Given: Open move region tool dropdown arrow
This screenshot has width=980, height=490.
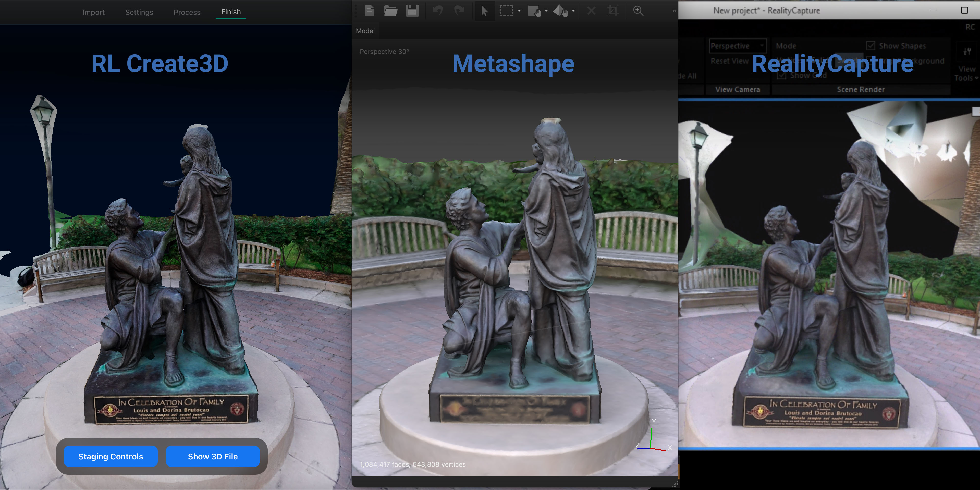Looking at the screenshot, I should [x=546, y=11].
